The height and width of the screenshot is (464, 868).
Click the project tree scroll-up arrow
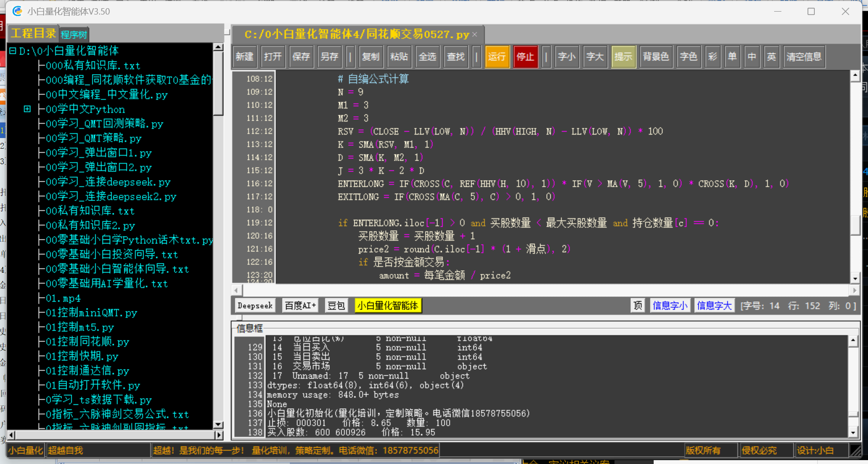point(218,47)
